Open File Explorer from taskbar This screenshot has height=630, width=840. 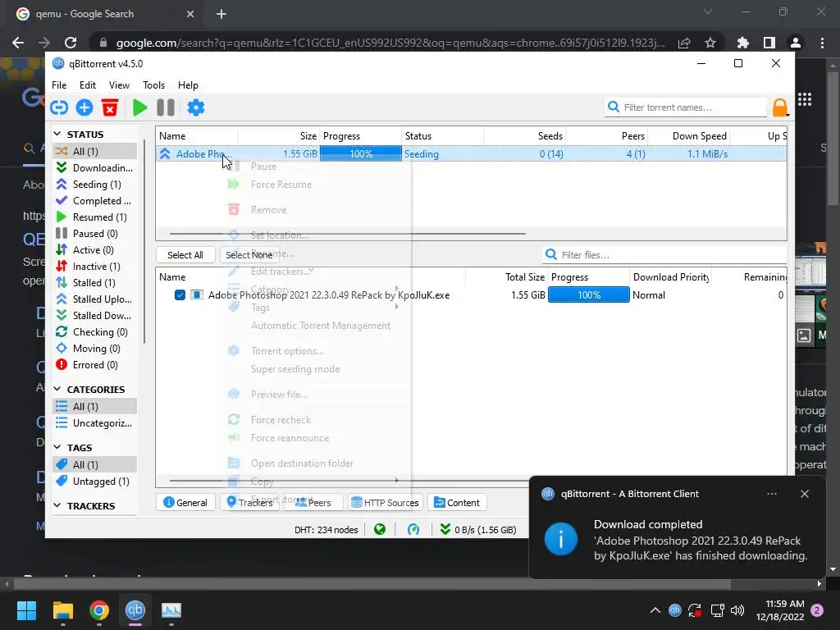click(62, 610)
